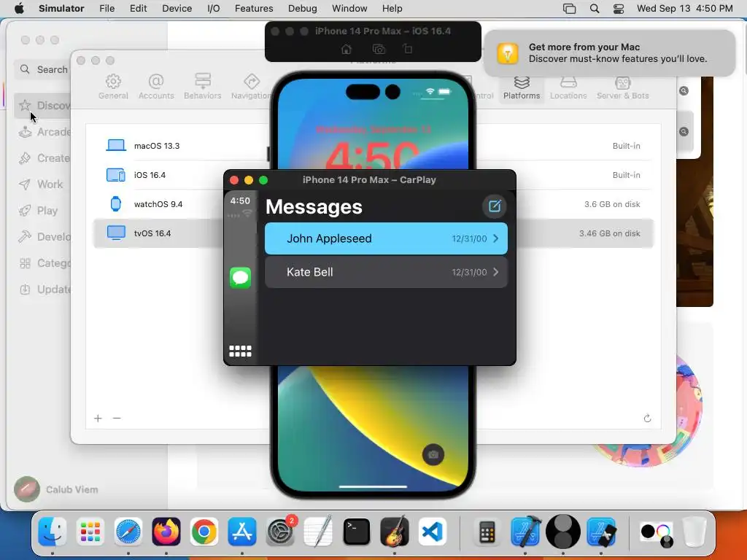Click the Get more from your Mac notification
Screen dimensions: 747x560
(609, 52)
